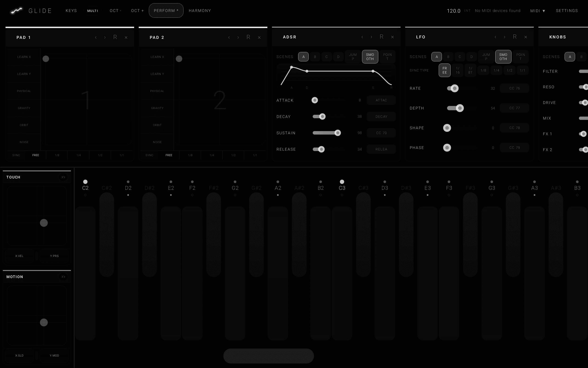588x368 pixels.
Task: Open the MIDI dropdown menu
Action: [x=538, y=11]
